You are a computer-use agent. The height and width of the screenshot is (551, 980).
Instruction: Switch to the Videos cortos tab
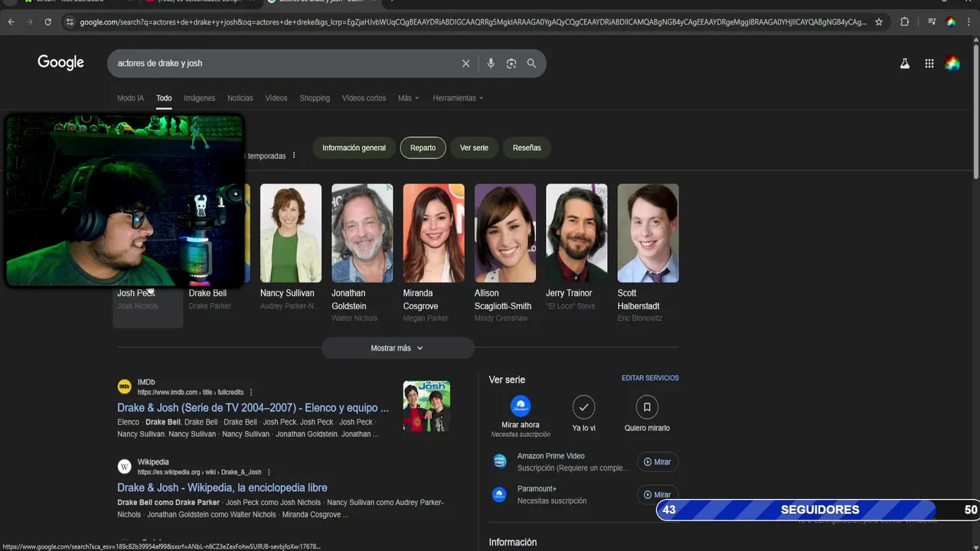tap(364, 98)
